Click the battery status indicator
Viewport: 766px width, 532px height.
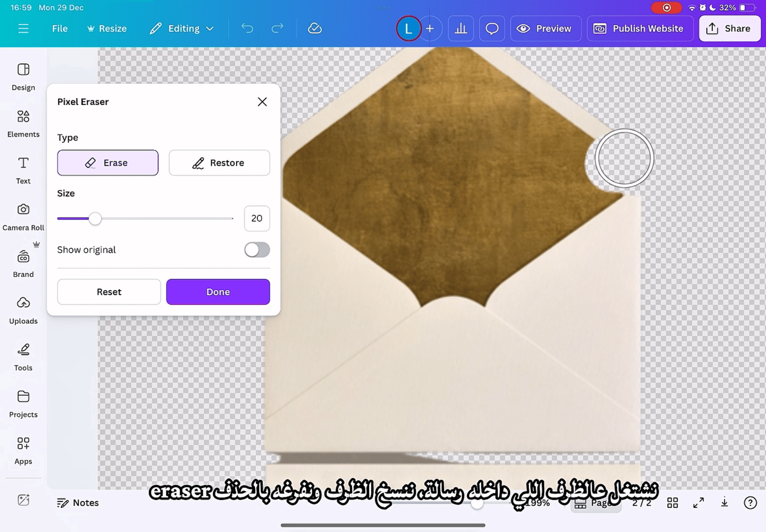tap(747, 8)
